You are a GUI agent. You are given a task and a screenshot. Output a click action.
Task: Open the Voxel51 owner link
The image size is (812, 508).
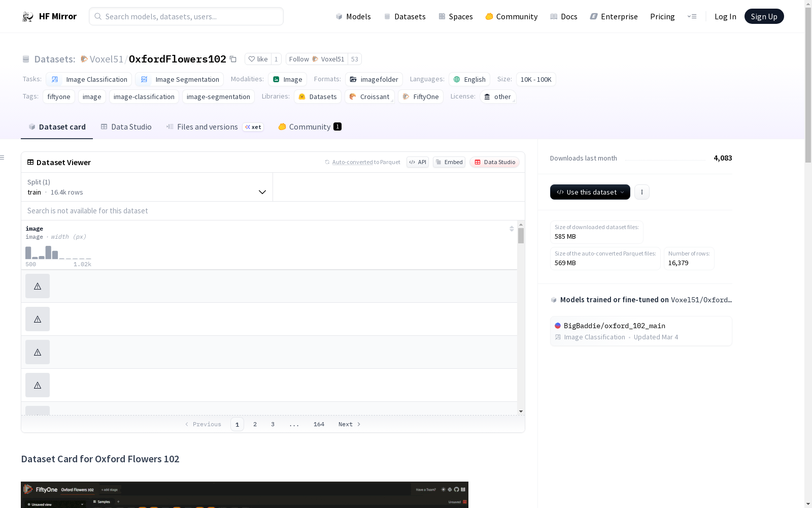pyautogui.click(x=107, y=59)
